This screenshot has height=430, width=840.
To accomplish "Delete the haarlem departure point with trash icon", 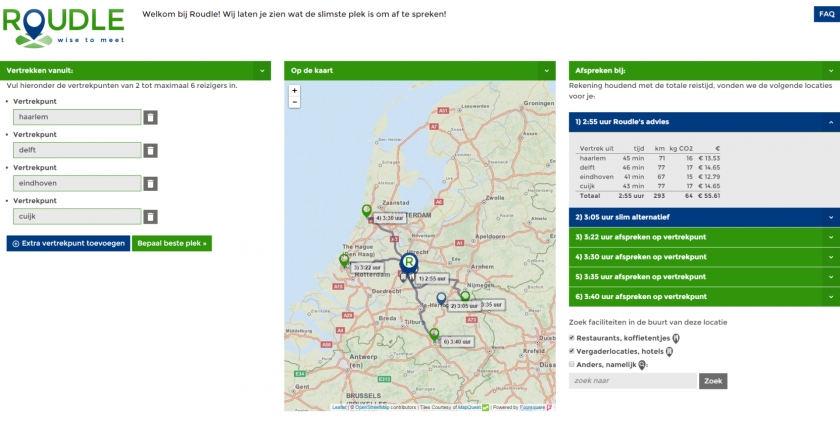I will point(151,117).
